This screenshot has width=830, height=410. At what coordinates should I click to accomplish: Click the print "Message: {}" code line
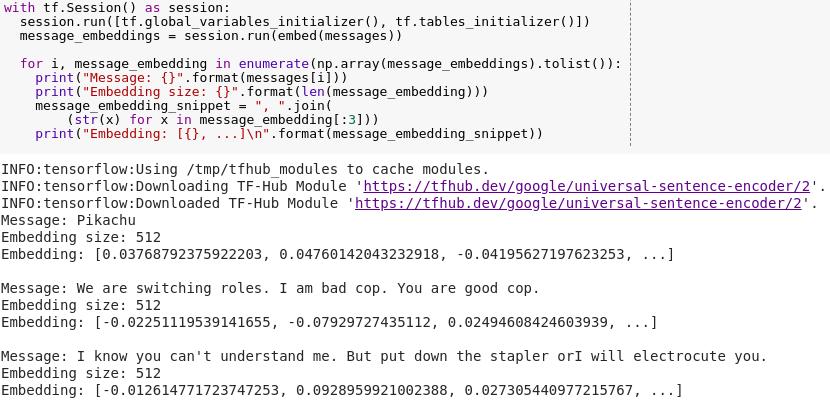[191, 78]
